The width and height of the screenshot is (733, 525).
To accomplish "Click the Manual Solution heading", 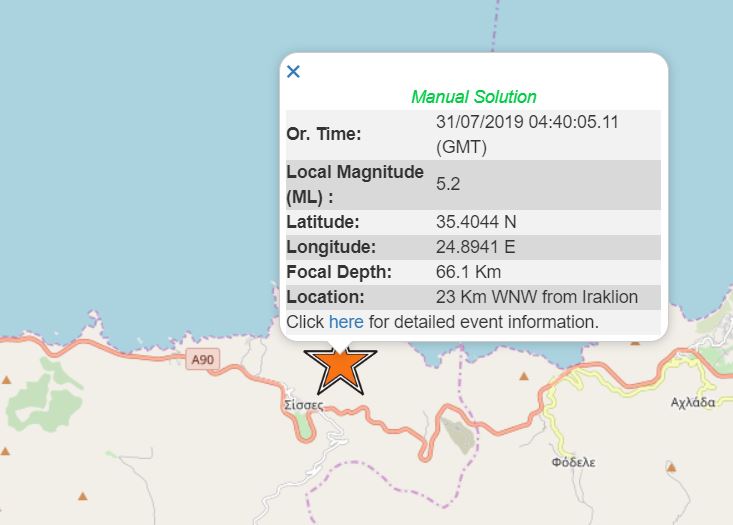I will 473,97.
